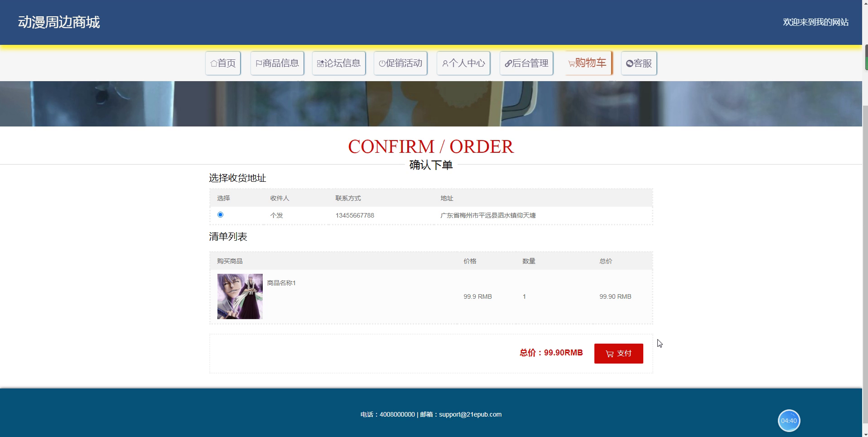Click the quantity value 1

click(x=524, y=296)
